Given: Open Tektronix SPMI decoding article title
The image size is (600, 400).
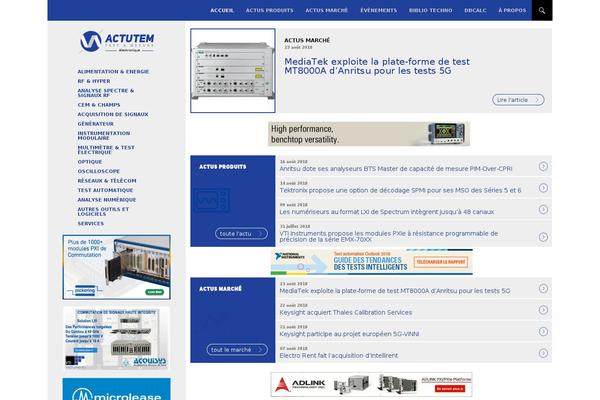Looking at the screenshot, I should [x=400, y=190].
